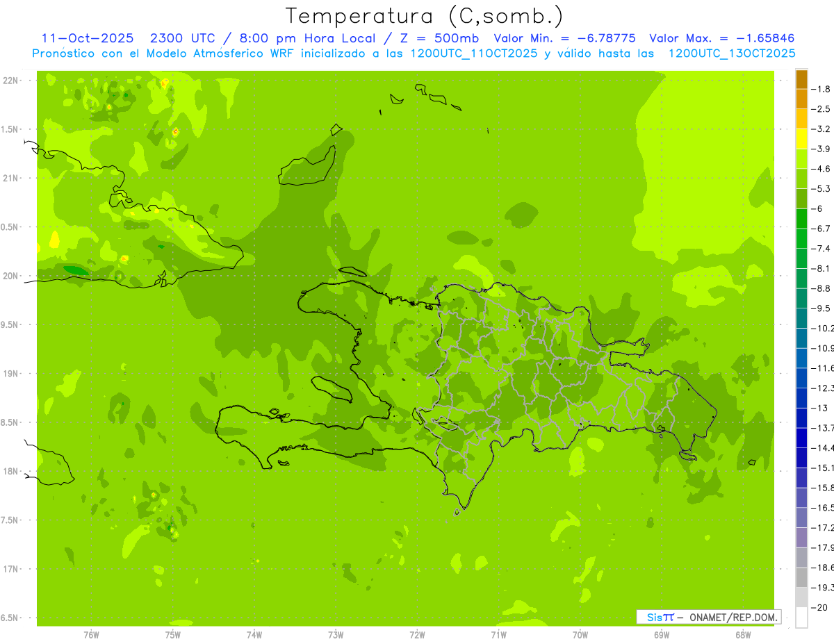The height and width of the screenshot is (644, 834).
Task: Click the ONAMET/REP.DOM. credit label
Action: click(733, 617)
